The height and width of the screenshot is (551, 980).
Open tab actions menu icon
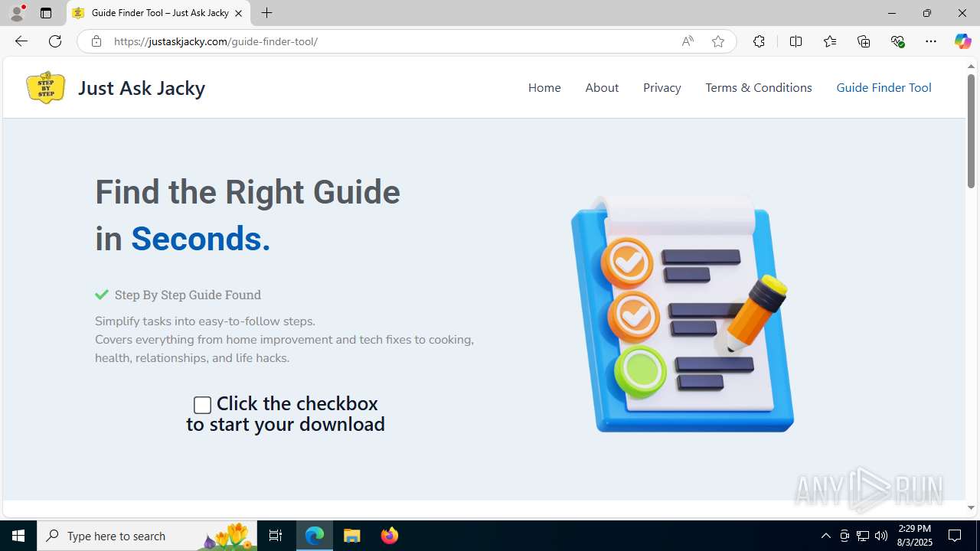click(46, 13)
